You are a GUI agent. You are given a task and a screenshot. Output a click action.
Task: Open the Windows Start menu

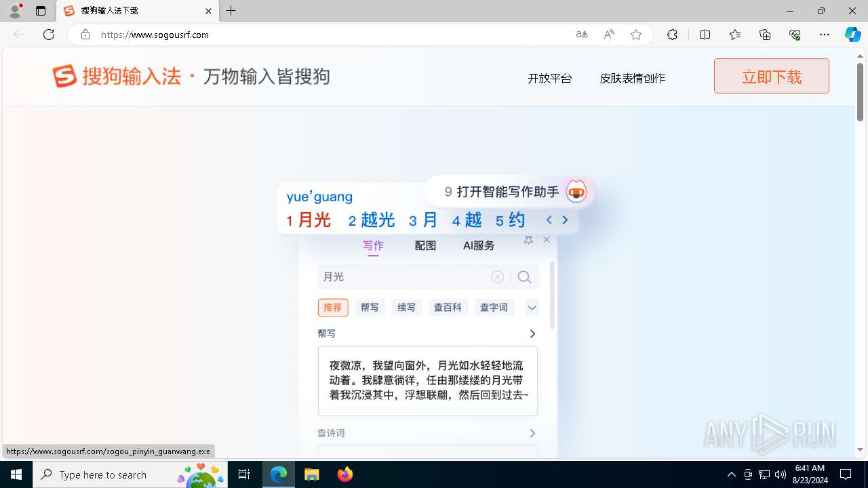[16, 474]
